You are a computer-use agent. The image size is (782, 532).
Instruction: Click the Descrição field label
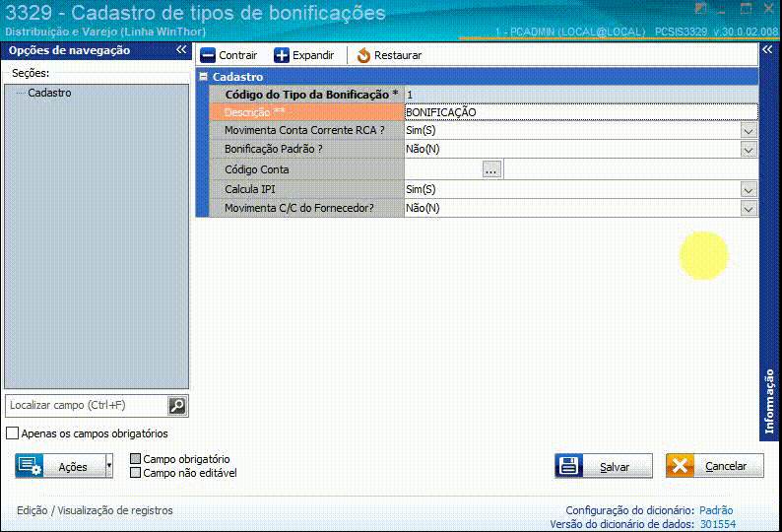click(x=254, y=112)
